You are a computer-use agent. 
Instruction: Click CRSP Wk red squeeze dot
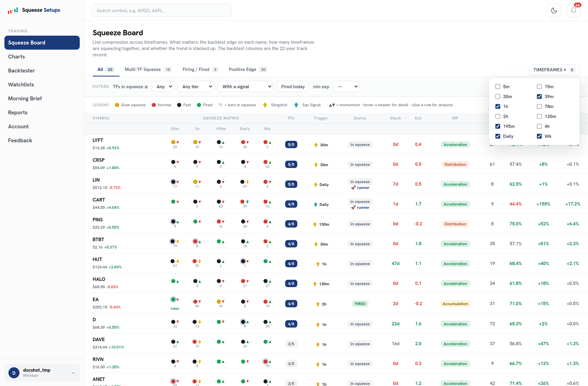tap(266, 162)
